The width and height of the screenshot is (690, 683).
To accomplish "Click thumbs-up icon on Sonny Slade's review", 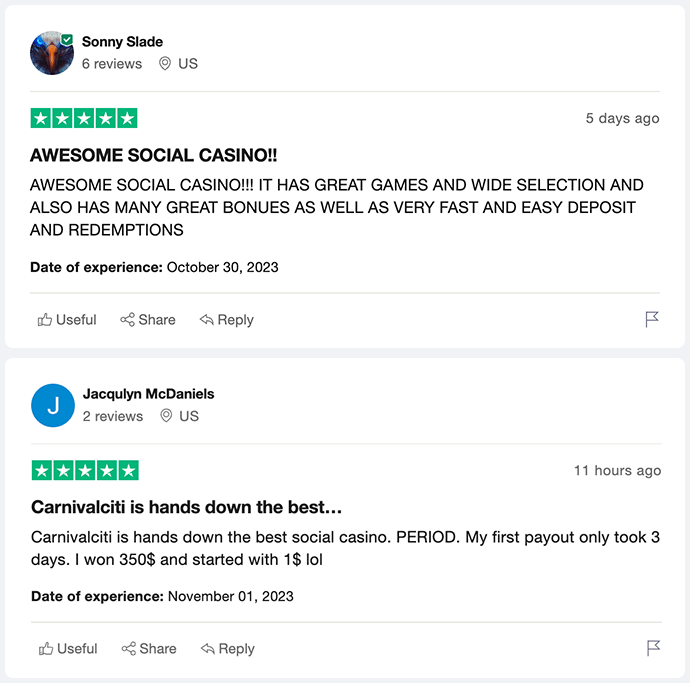I will pyautogui.click(x=45, y=320).
